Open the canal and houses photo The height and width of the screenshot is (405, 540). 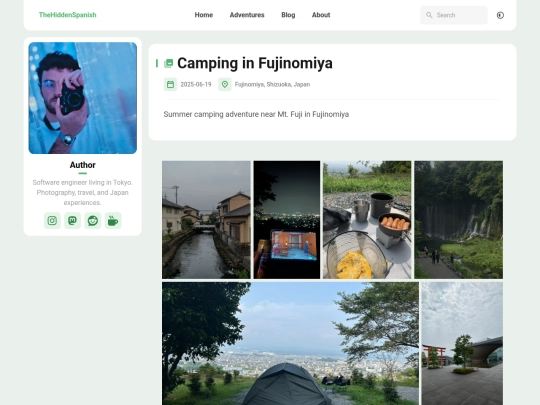(206, 220)
